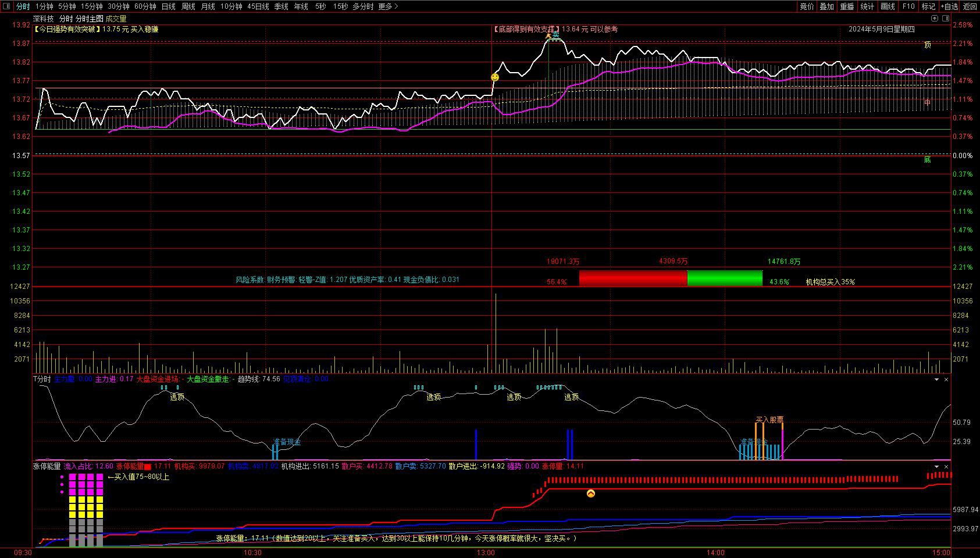980x558 pixels.
Task: Click the 散户进出: -914.92 value
Action: [477, 466]
